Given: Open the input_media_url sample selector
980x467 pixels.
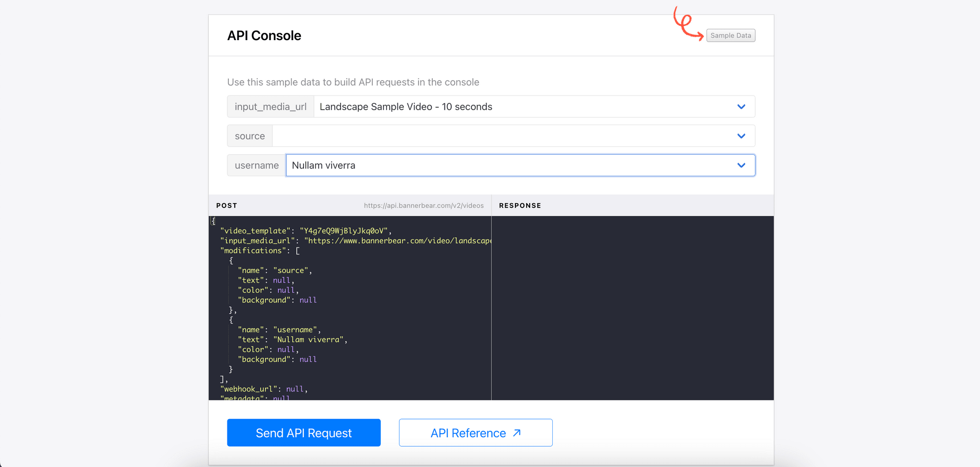Looking at the screenshot, I should tap(534, 106).
